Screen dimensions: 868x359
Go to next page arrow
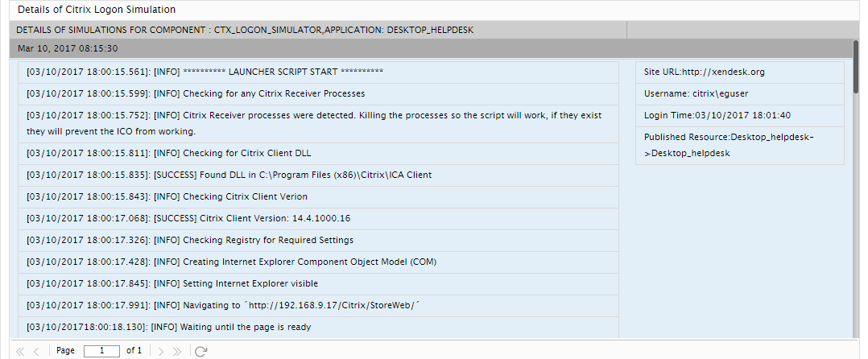click(160, 351)
